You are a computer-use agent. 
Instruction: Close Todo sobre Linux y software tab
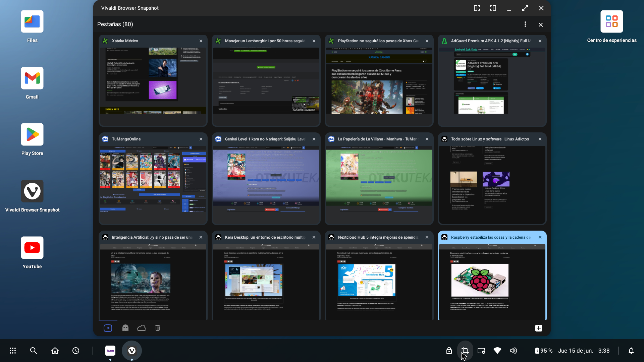tap(540, 139)
